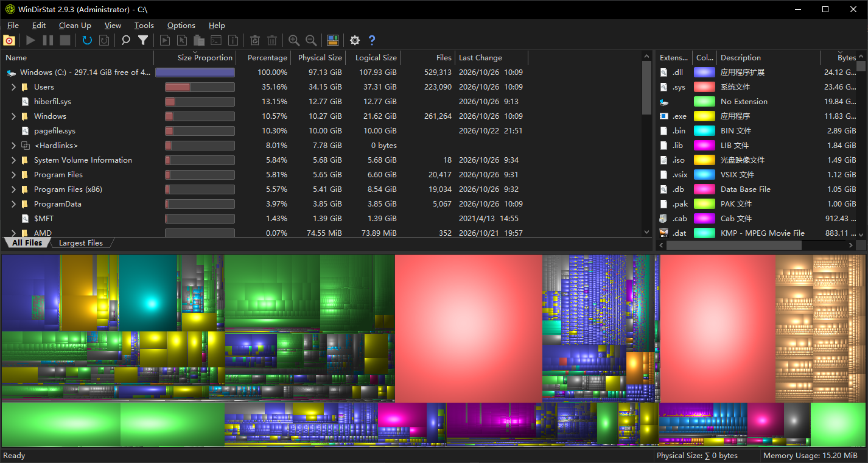This screenshot has height=463, width=868.
Task: Click the Resume scan play icon
Action: (30, 40)
